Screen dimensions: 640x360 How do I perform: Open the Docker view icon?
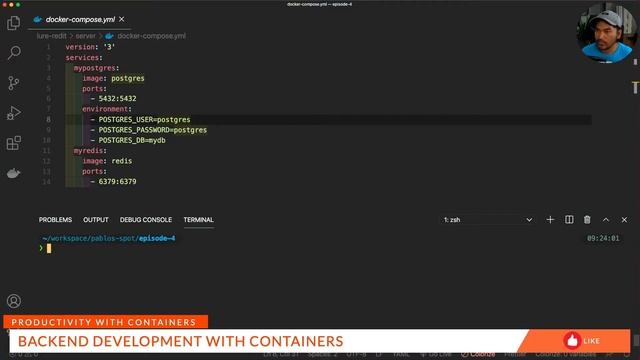(13, 173)
